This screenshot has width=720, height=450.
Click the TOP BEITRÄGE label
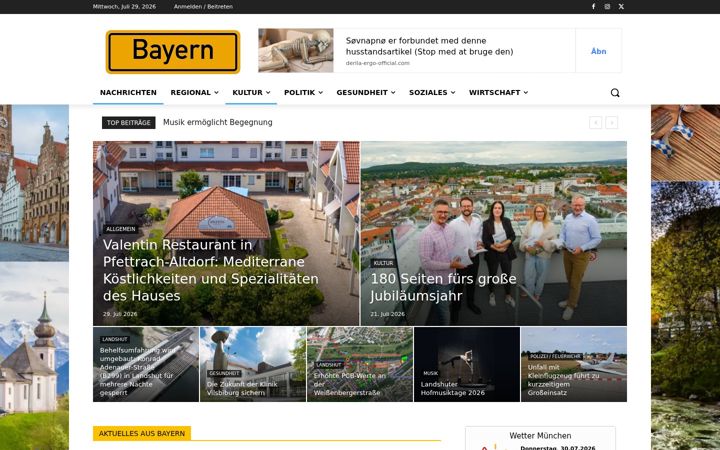(129, 123)
